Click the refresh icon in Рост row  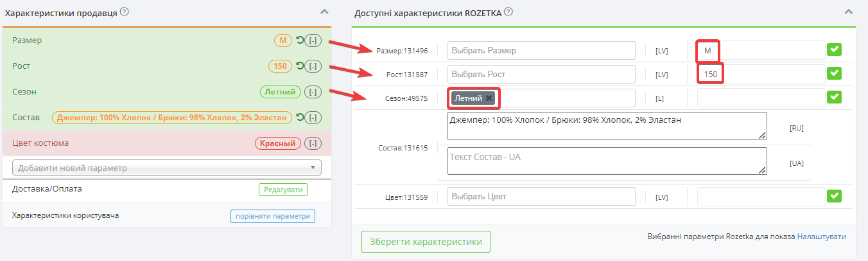click(x=299, y=66)
